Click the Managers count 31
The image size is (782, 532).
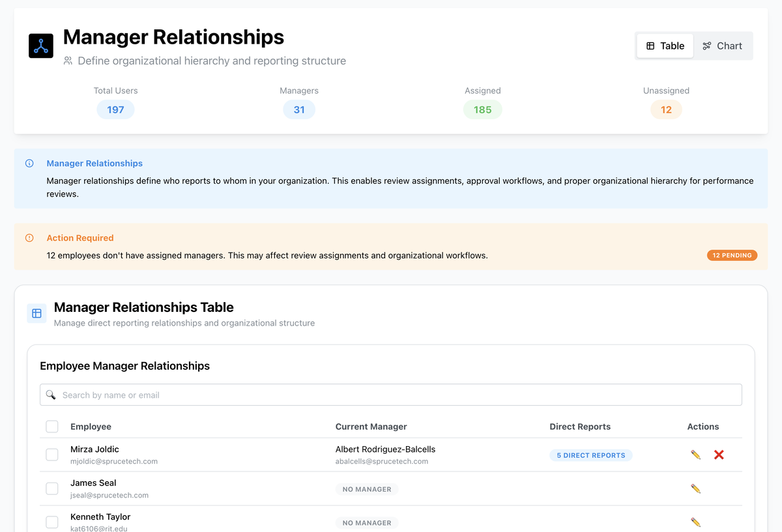click(299, 109)
